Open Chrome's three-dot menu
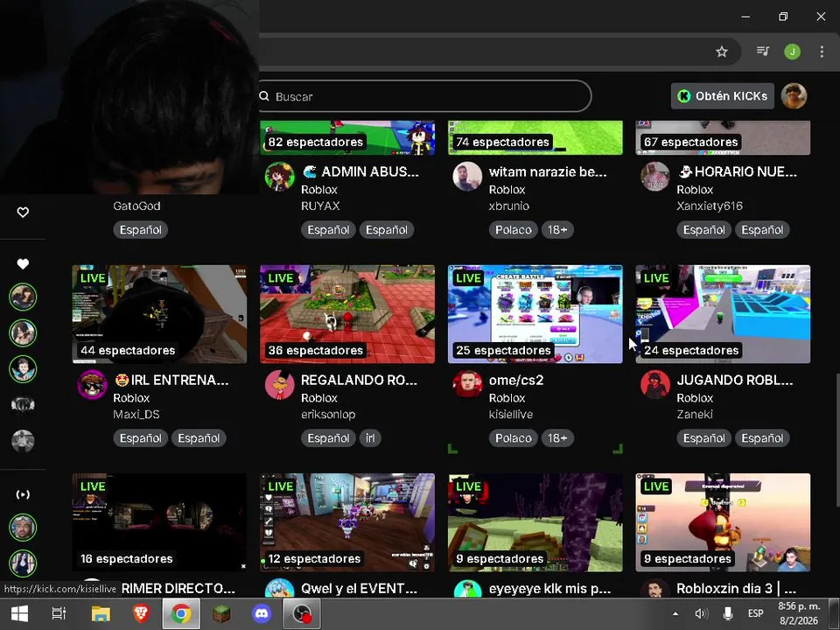 coord(822,52)
